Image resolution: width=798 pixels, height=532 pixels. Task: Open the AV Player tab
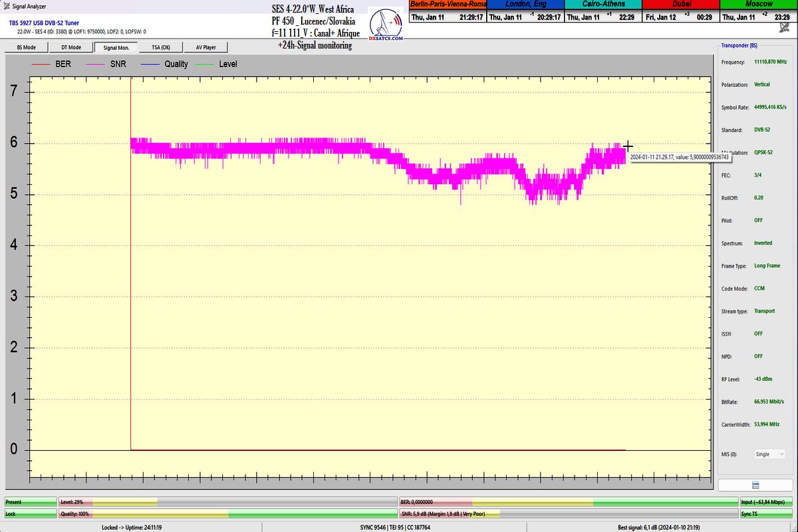coord(205,47)
